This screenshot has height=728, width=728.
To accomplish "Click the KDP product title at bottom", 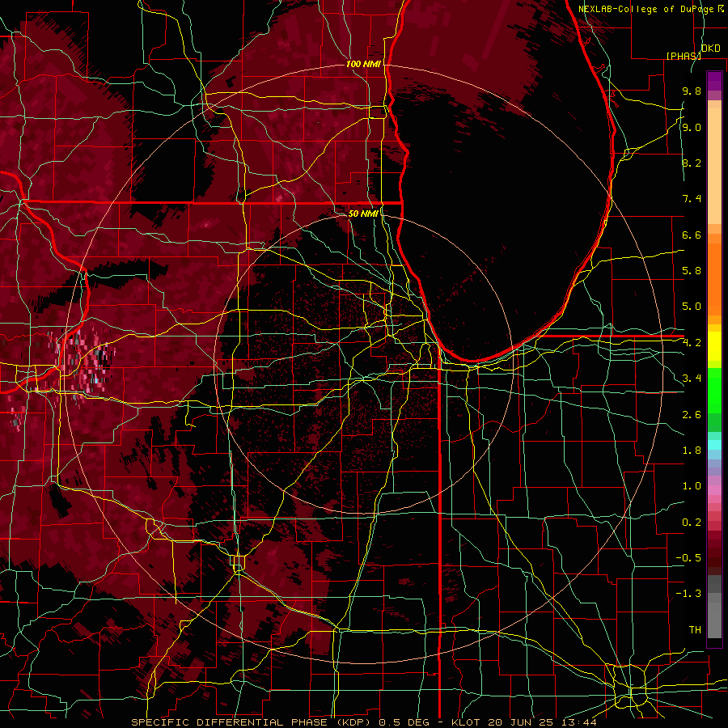I will coord(364,722).
